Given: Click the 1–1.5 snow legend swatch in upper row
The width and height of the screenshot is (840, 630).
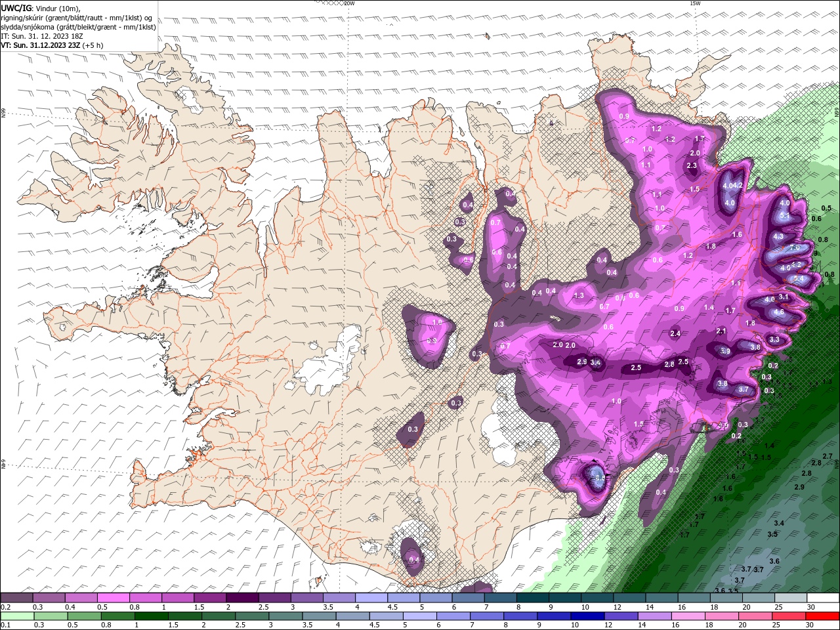Looking at the screenshot, I should click(178, 598).
